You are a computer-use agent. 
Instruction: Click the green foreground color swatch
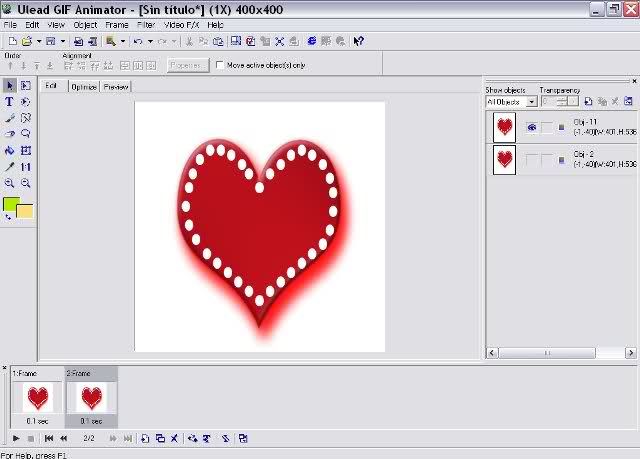coord(10,204)
